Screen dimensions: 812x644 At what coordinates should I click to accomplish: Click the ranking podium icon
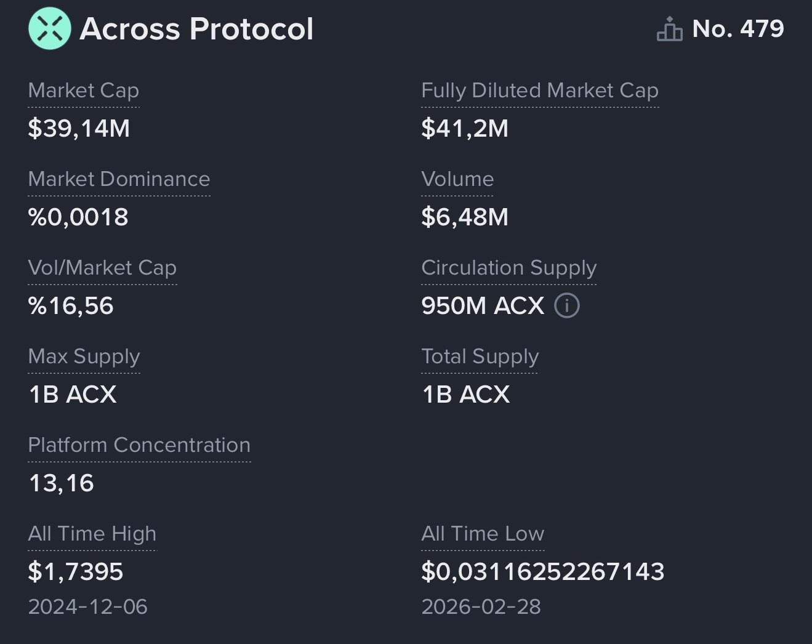pos(669,29)
